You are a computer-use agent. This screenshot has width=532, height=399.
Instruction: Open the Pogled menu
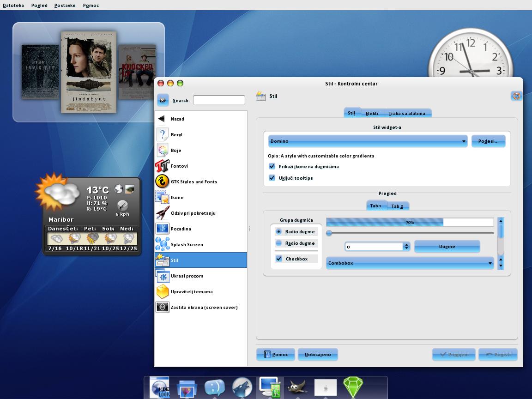[39, 6]
